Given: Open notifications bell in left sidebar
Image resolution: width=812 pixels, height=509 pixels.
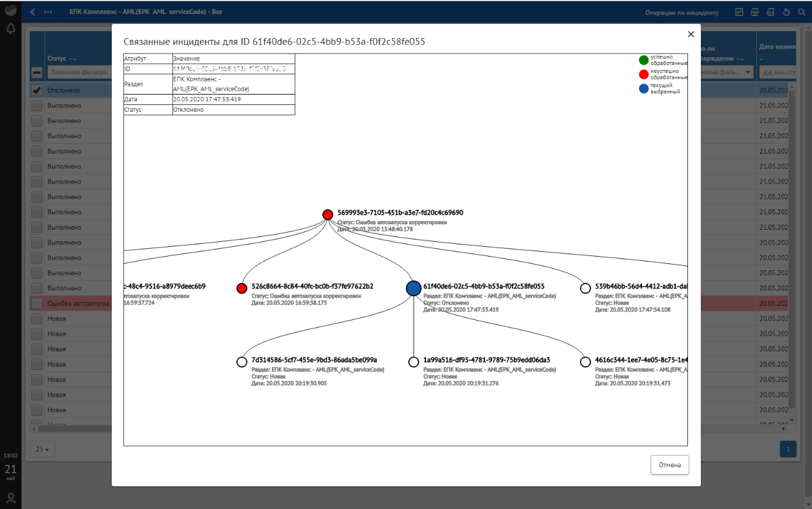Looking at the screenshot, I should pos(10,29).
